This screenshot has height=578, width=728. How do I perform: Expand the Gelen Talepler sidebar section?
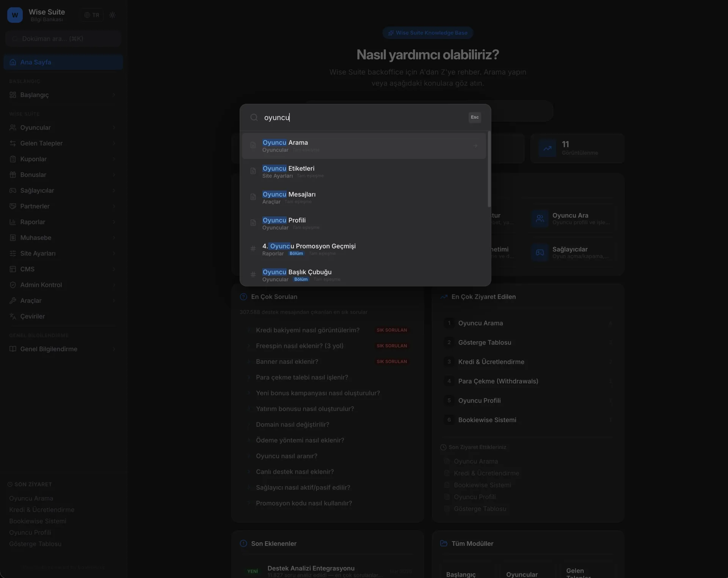coord(114,143)
